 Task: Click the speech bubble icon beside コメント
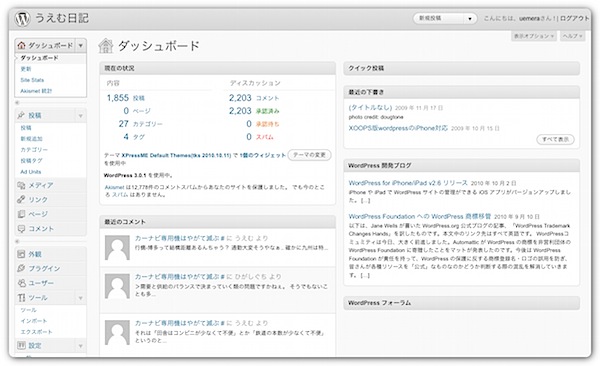[21, 229]
